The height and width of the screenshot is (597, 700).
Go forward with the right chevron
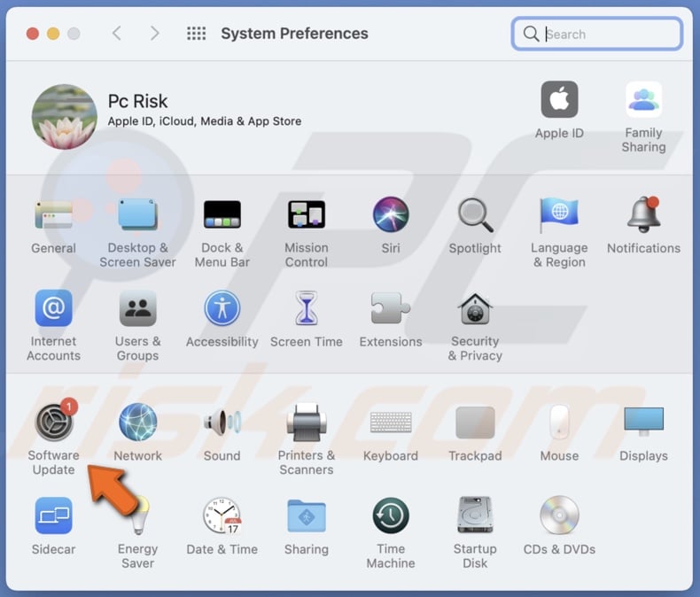[x=154, y=33]
